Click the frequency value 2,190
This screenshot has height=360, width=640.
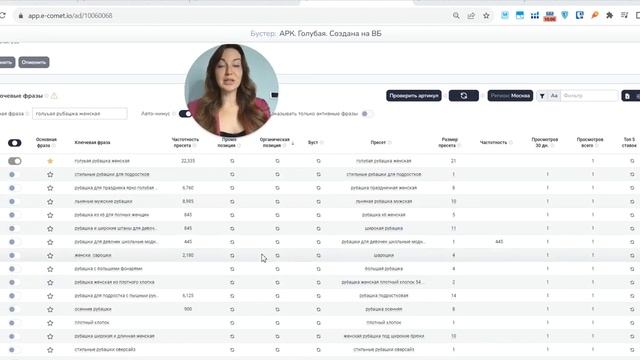(x=188, y=255)
